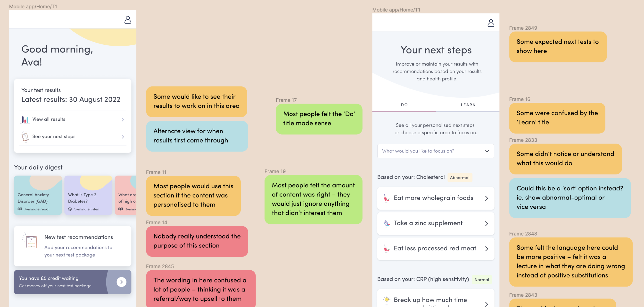
Task: Click the round arrow button on £5 credit banner
Action: pyautogui.click(x=122, y=282)
